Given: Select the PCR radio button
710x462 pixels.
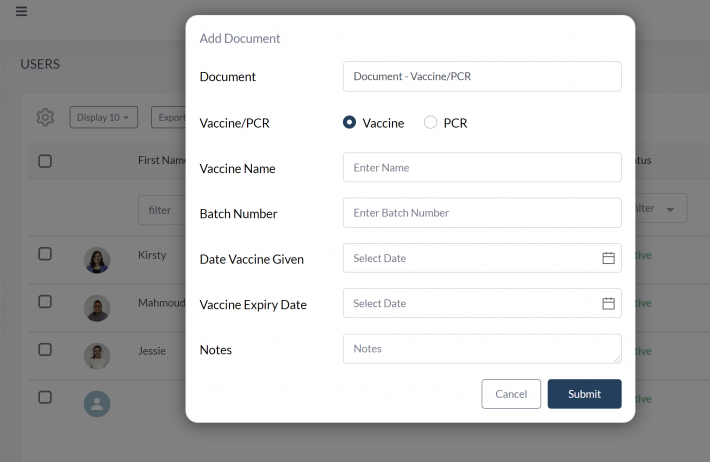Looking at the screenshot, I should coord(430,122).
